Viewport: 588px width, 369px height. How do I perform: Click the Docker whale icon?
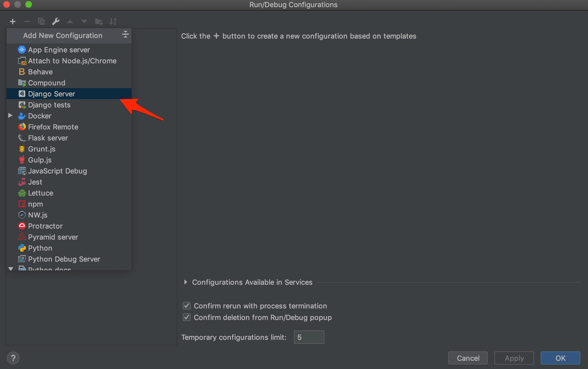[x=22, y=116]
